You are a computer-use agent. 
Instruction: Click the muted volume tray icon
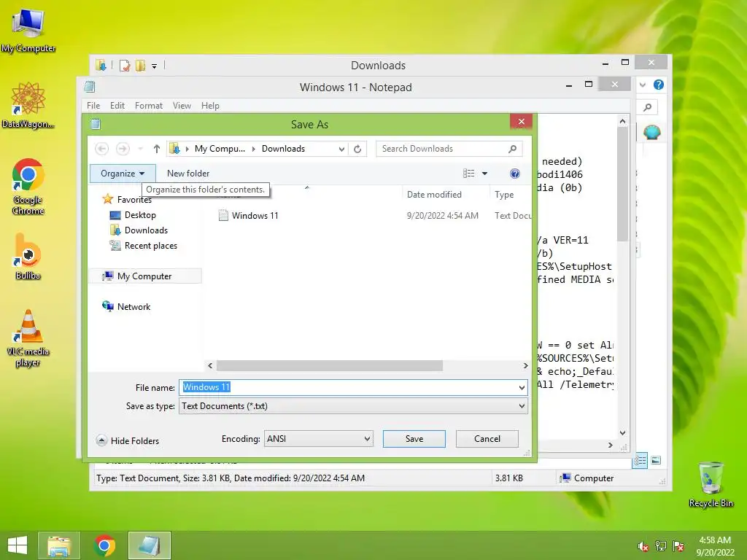coord(643,546)
